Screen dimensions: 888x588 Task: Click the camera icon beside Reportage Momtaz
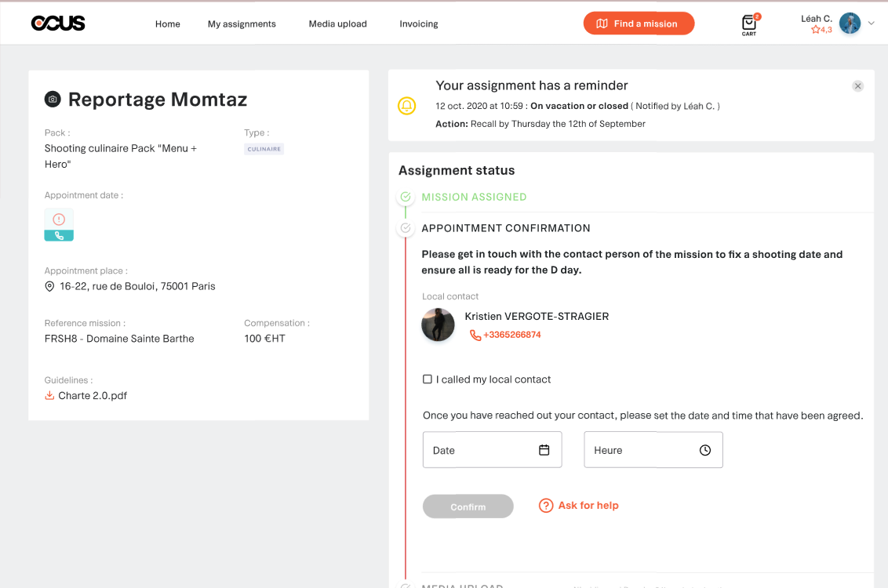(x=53, y=100)
